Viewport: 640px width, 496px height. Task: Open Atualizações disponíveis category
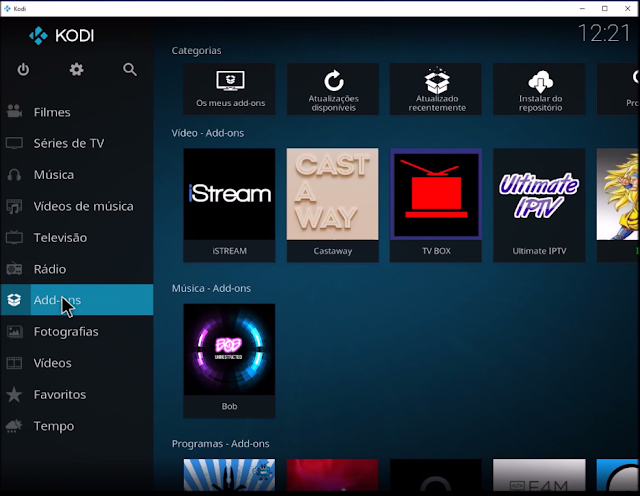click(333, 89)
